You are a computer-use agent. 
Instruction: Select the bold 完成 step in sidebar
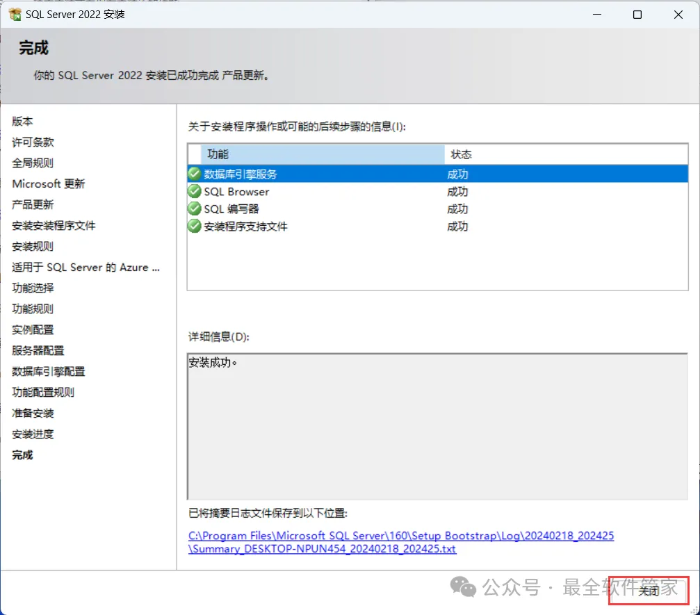click(22, 454)
